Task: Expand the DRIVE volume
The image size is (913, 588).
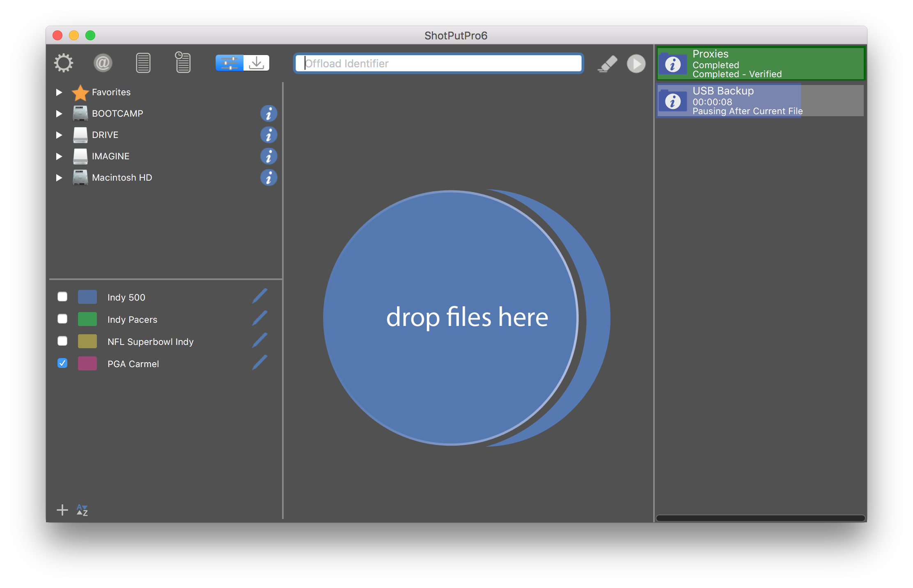Action: click(59, 135)
